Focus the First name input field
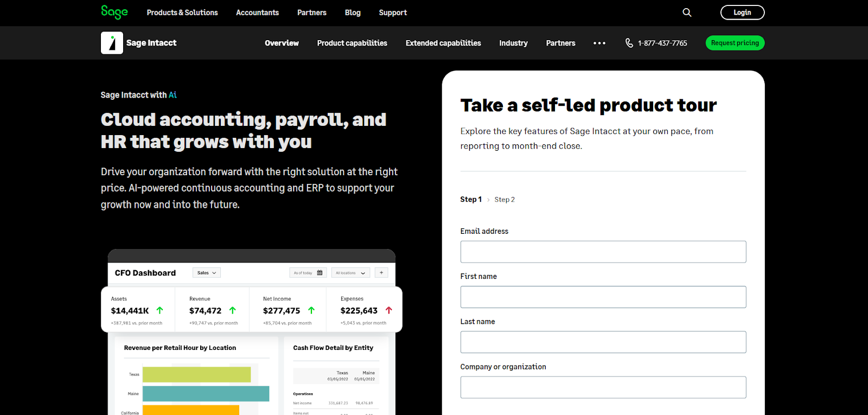Image resolution: width=868 pixels, height=415 pixels. pyautogui.click(x=603, y=297)
